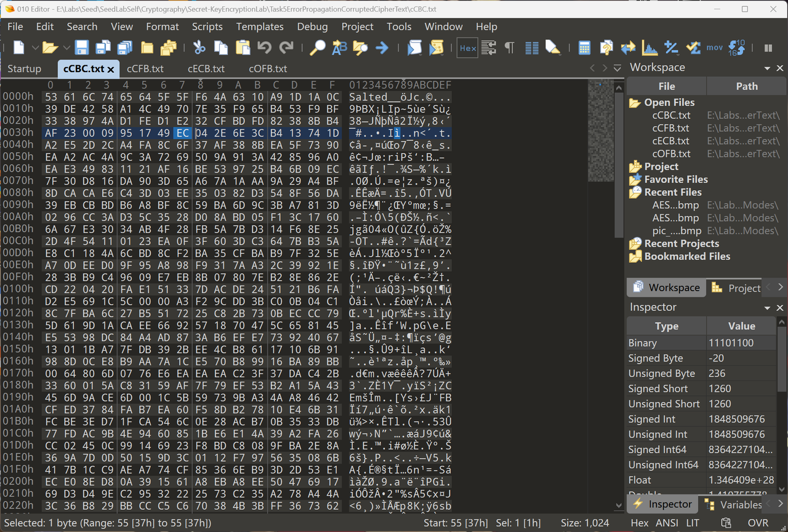Open Find with the magnifier icon
The width and height of the screenshot is (788, 532).
click(x=317, y=48)
